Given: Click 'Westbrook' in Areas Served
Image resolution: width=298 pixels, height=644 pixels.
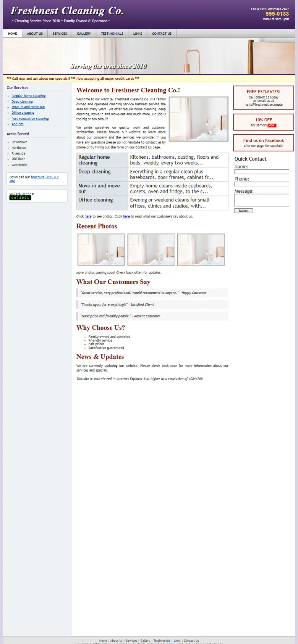Looking at the screenshot, I should click(19, 165).
